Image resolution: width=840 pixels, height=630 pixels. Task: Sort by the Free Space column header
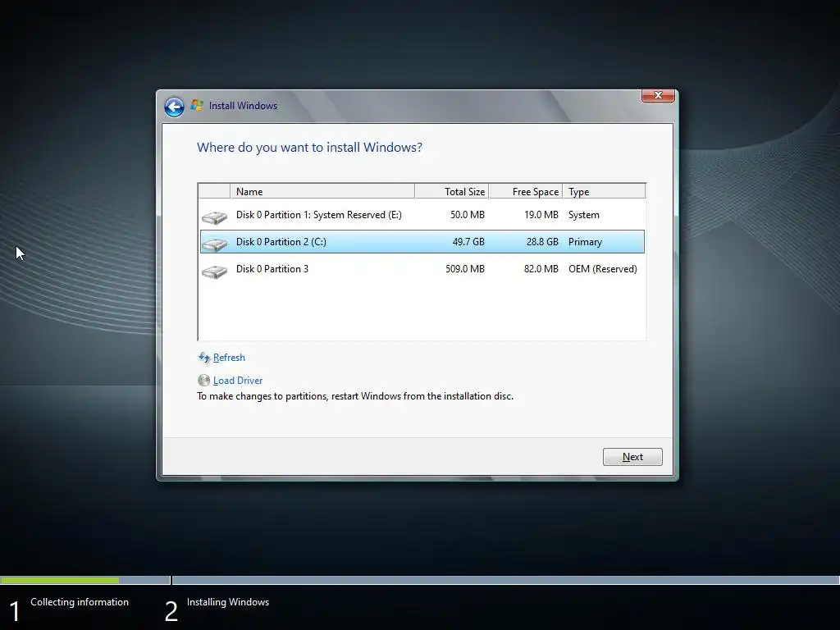[526, 191]
